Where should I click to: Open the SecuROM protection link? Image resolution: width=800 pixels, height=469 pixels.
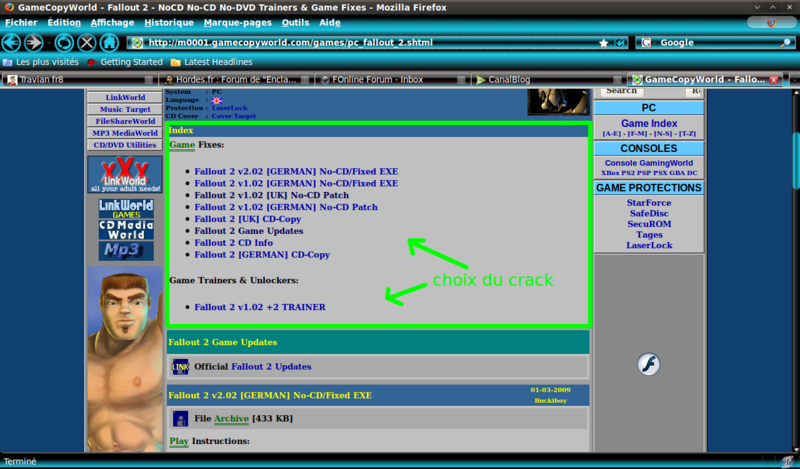click(649, 224)
